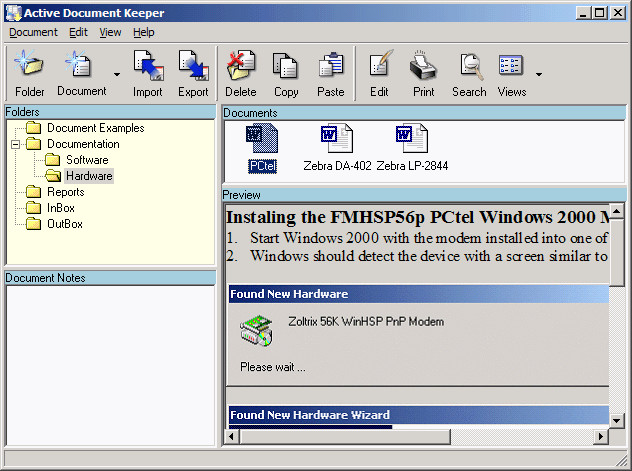Click the preview scroll left arrow
The image size is (632, 471).
[232, 436]
